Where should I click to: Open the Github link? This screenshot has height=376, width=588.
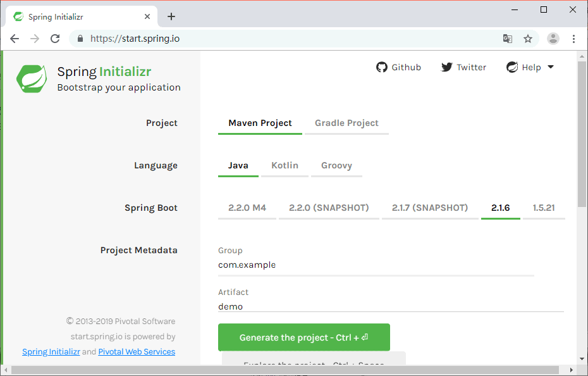click(x=398, y=68)
